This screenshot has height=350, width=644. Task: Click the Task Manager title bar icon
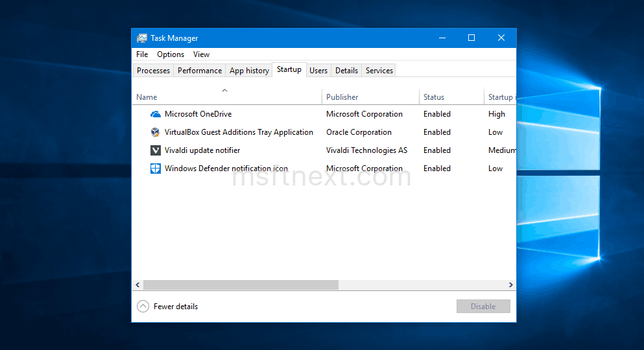click(x=141, y=38)
